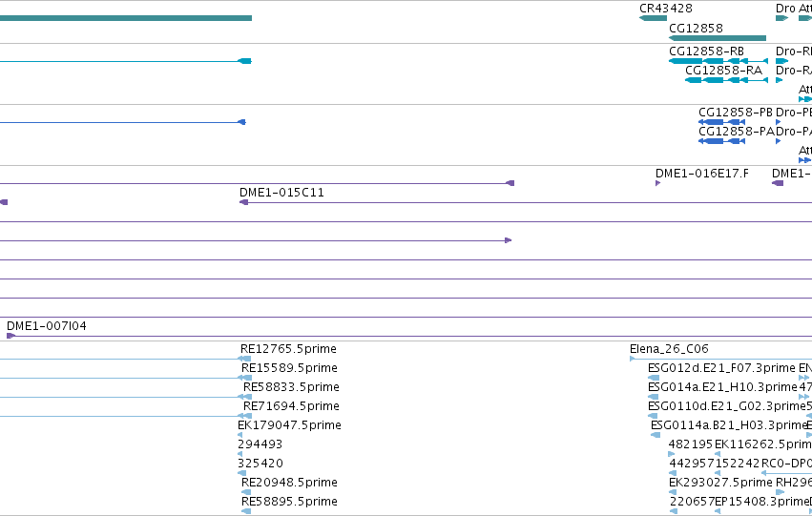
Task: Select the EK293027.5prime EST marker
Action: pos(673,492)
